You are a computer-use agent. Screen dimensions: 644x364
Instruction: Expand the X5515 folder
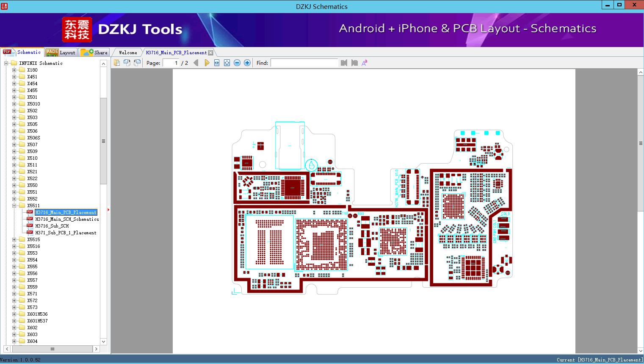[14, 239]
